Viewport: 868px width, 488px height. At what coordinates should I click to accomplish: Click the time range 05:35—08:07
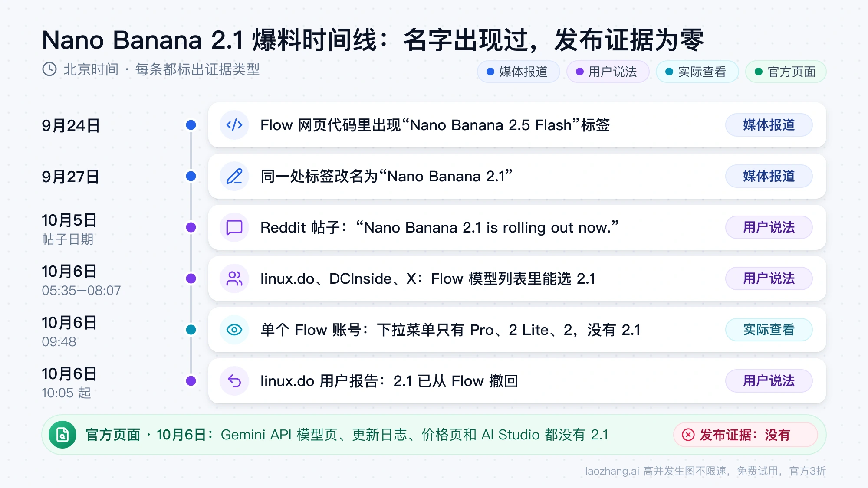click(81, 291)
